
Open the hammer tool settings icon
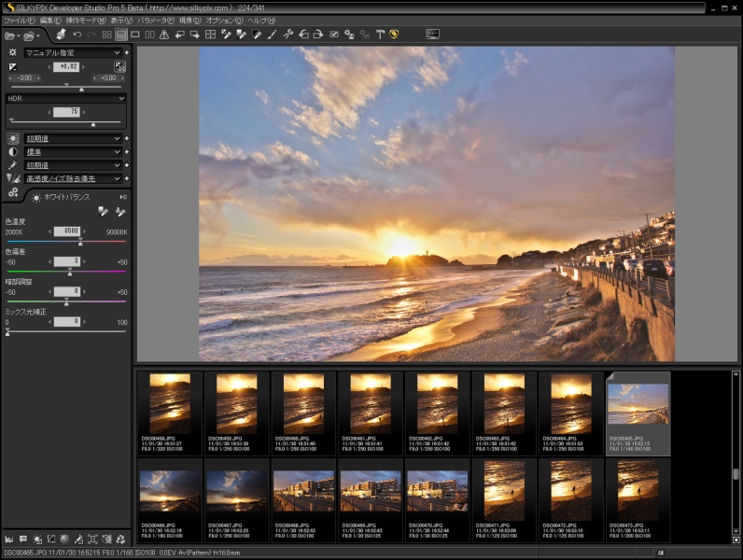click(x=380, y=35)
